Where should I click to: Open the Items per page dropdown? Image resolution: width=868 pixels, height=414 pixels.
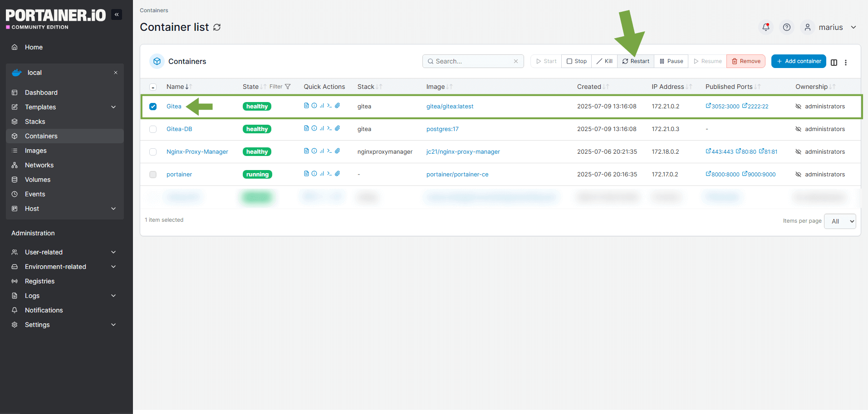click(839, 221)
